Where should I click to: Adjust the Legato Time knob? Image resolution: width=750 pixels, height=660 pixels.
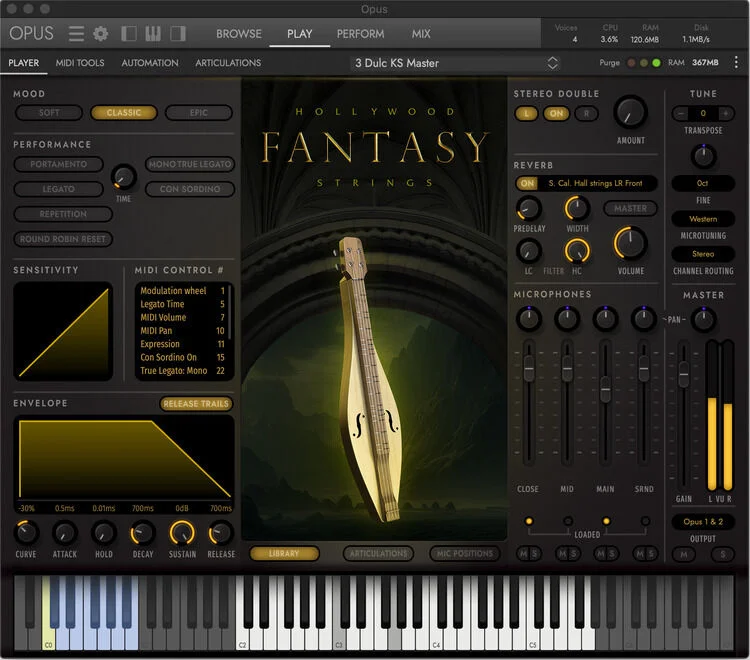click(124, 176)
